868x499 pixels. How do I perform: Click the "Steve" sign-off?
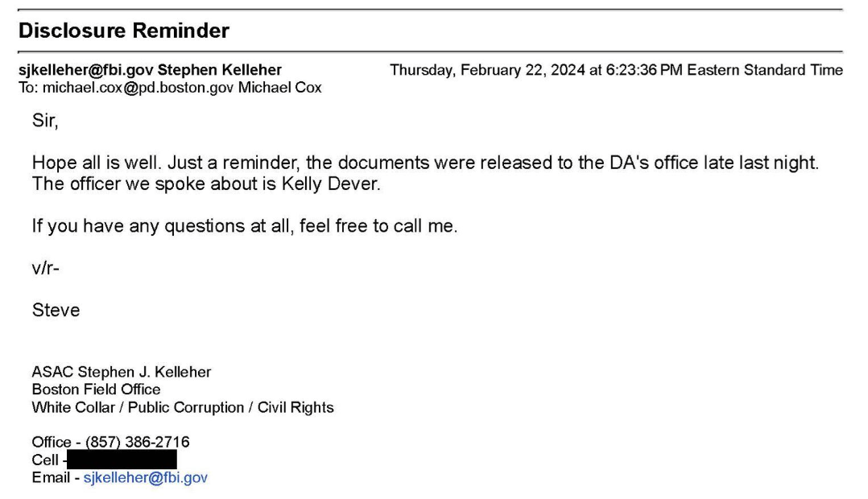click(x=56, y=310)
